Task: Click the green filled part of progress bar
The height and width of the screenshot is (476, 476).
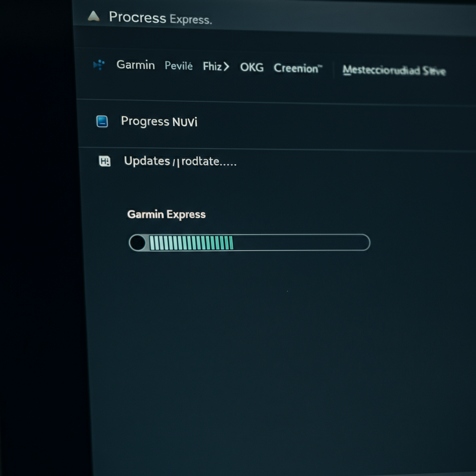Action: click(191, 243)
